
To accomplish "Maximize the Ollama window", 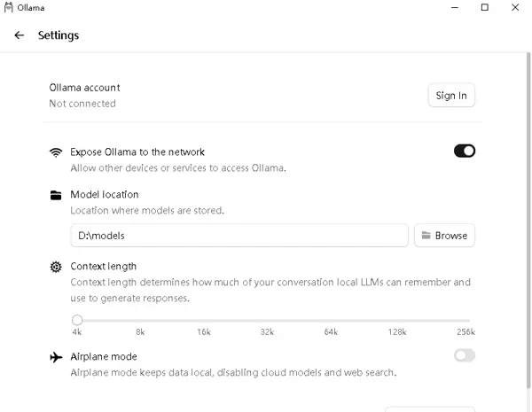I will point(484,8).
